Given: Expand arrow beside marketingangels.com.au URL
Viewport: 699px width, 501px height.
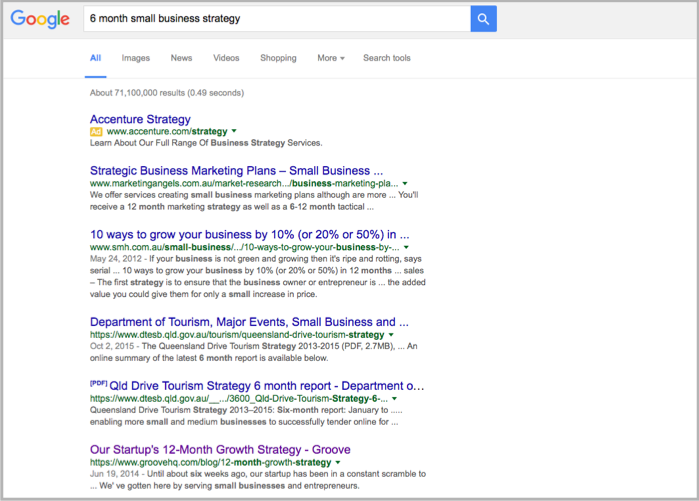Looking at the screenshot, I should point(405,183).
